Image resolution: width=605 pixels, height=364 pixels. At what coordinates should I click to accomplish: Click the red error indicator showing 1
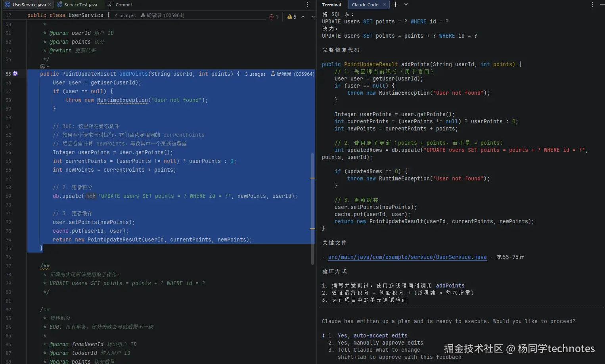pyautogui.click(x=274, y=17)
